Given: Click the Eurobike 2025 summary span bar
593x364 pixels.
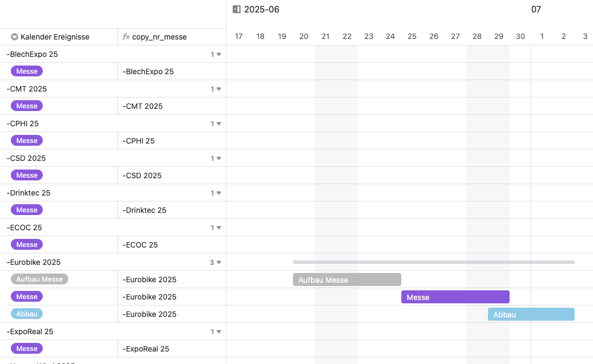Looking at the screenshot, I should 433,262.
